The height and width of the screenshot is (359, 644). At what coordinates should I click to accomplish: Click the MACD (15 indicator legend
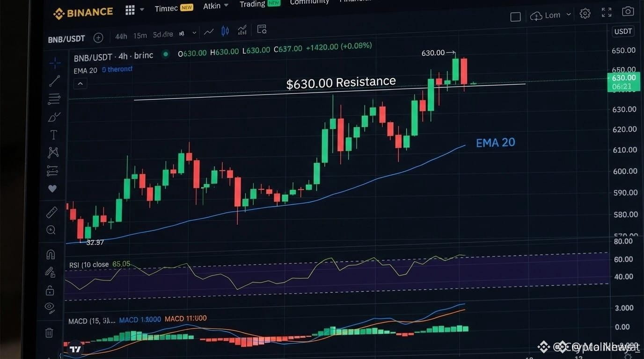[91, 321]
